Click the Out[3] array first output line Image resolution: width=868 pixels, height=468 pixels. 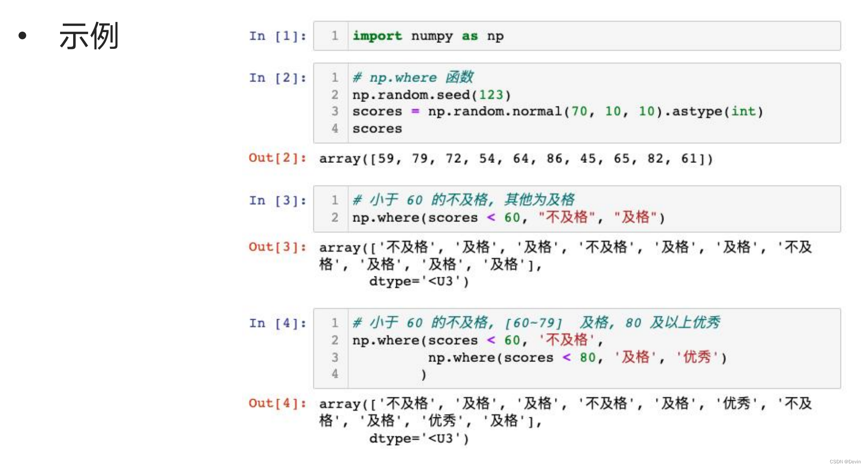565,247
